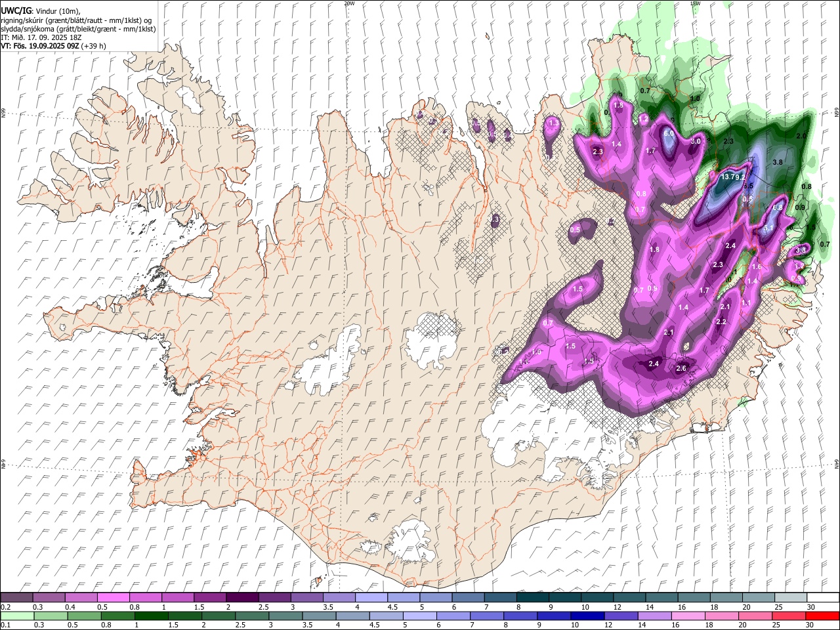Select snow scale swatch between 0.2 and 0.3
Image resolution: width=840 pixels, height=630 pixels.
point(16,597)
